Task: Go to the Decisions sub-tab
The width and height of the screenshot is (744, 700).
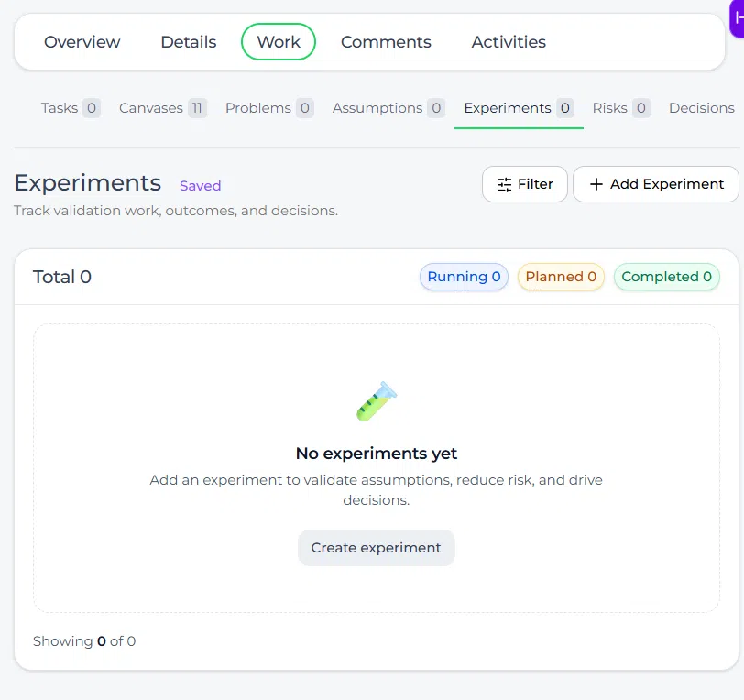Action: tap(701, 108)
